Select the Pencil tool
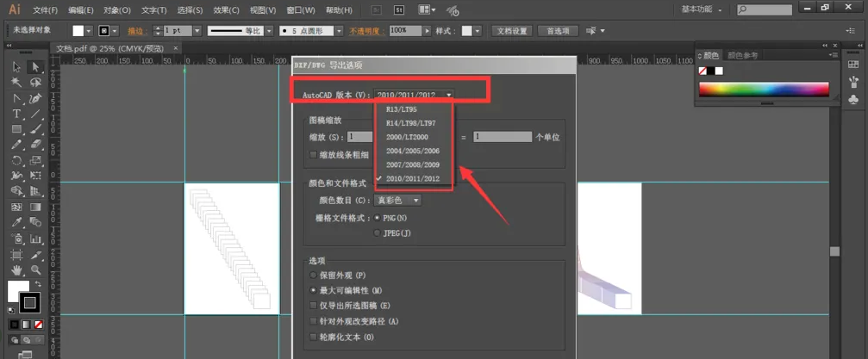The image size is (868, 359). pyautogui.click(x=17, y=145)
